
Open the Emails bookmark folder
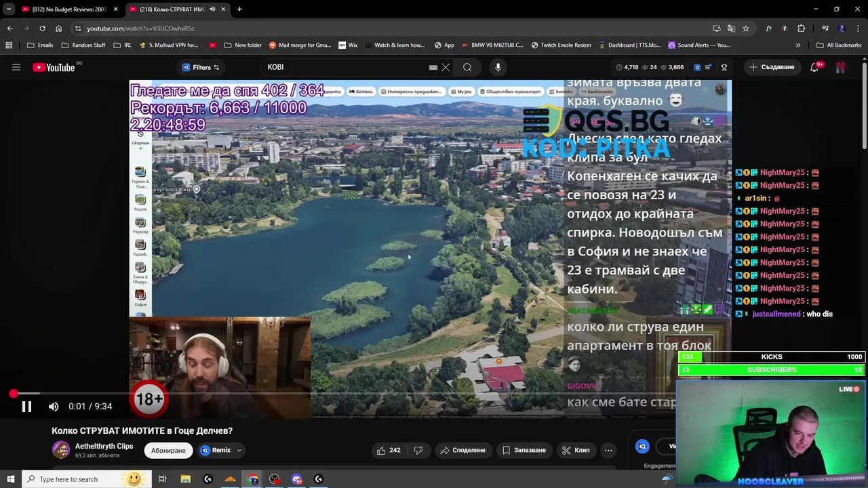[40, 45]
